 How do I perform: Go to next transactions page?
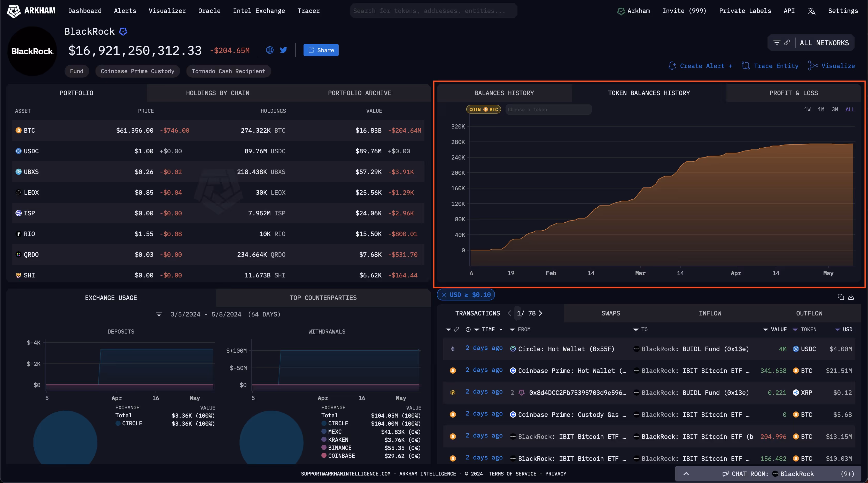click(x=540, y=313)
